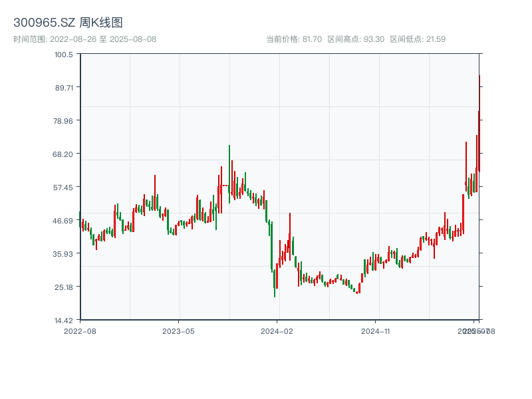The width and height of the screenshot is (532, 399).
Task: Click the 35.93 y-axis tick label
Action: click(64, 253)
